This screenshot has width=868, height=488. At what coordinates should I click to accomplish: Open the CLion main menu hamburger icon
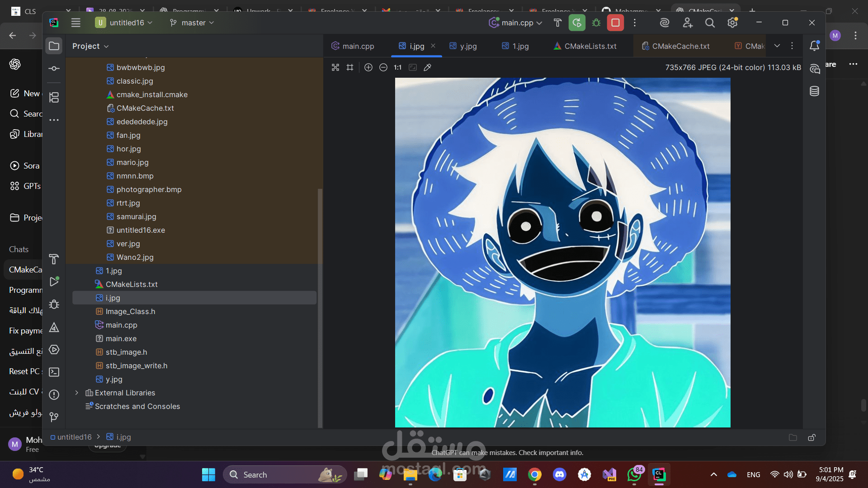(x=75, y=23)
